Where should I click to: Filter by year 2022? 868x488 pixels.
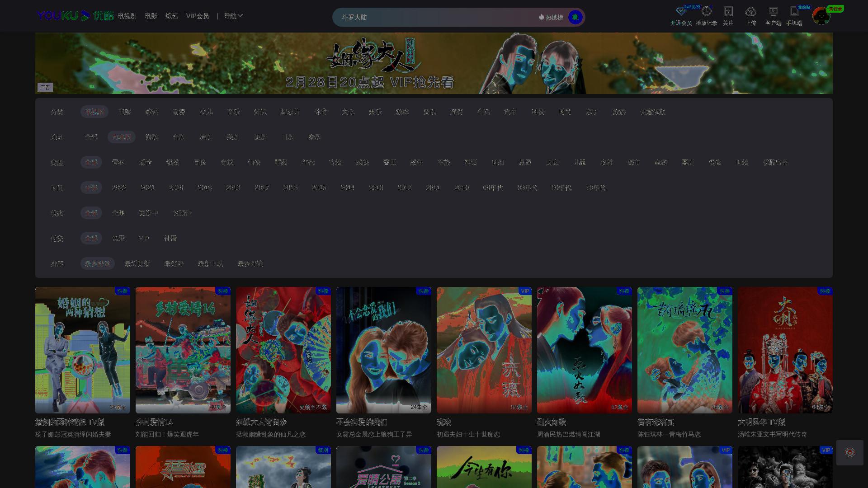[x=119, y=188]
